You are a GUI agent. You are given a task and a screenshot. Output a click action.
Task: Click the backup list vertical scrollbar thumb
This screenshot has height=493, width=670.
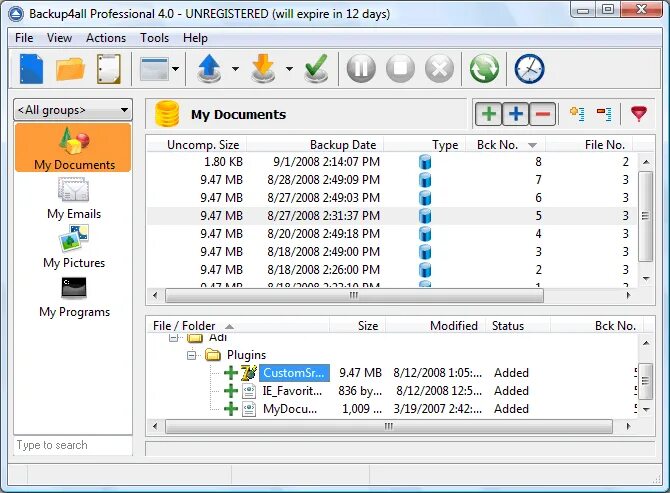pos(645,216)
